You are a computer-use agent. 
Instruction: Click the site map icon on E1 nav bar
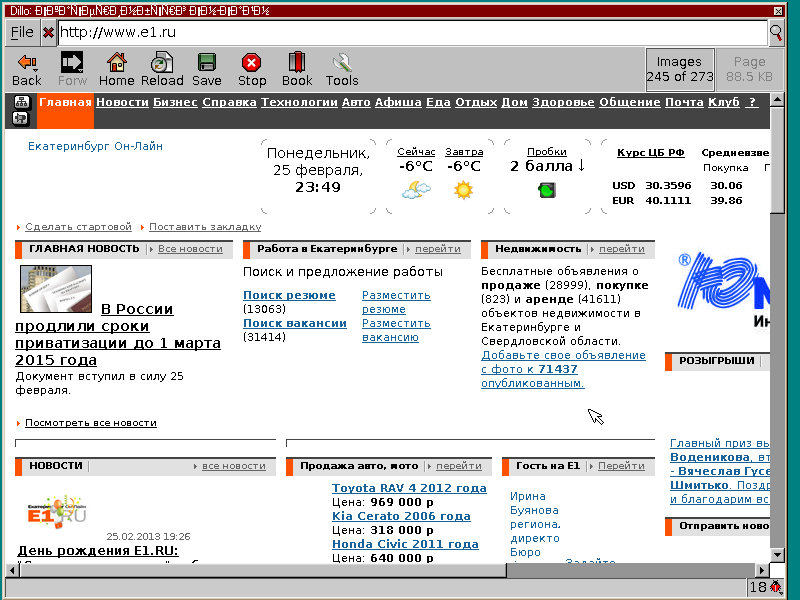pyautogui.click(x=21, y=102)
